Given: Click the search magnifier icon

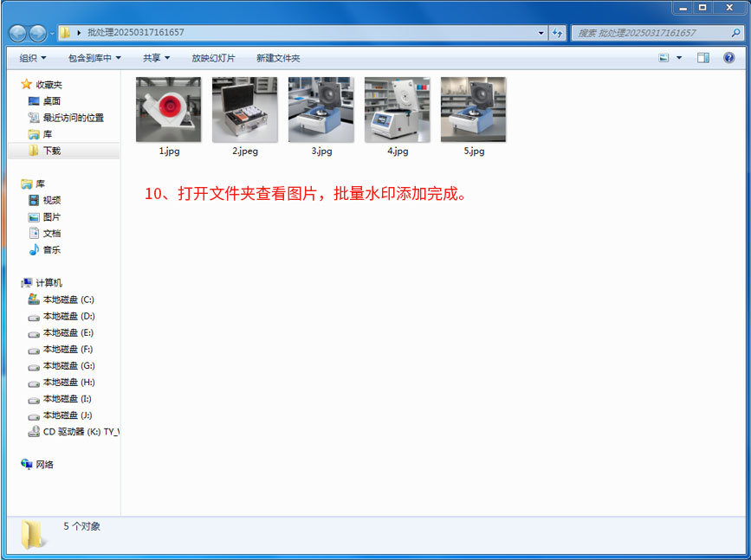Looking at the screenshot, I should [x=735, y=33].
